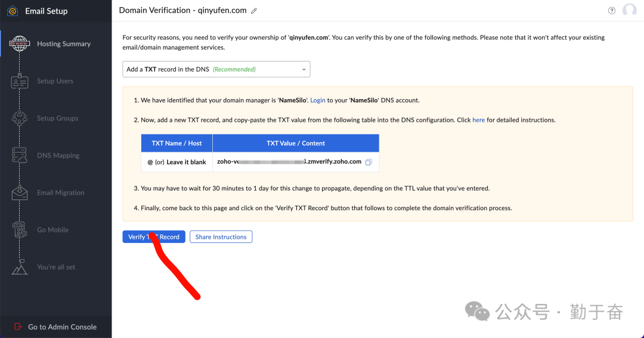Select You're all set step label

coord(56,267)
